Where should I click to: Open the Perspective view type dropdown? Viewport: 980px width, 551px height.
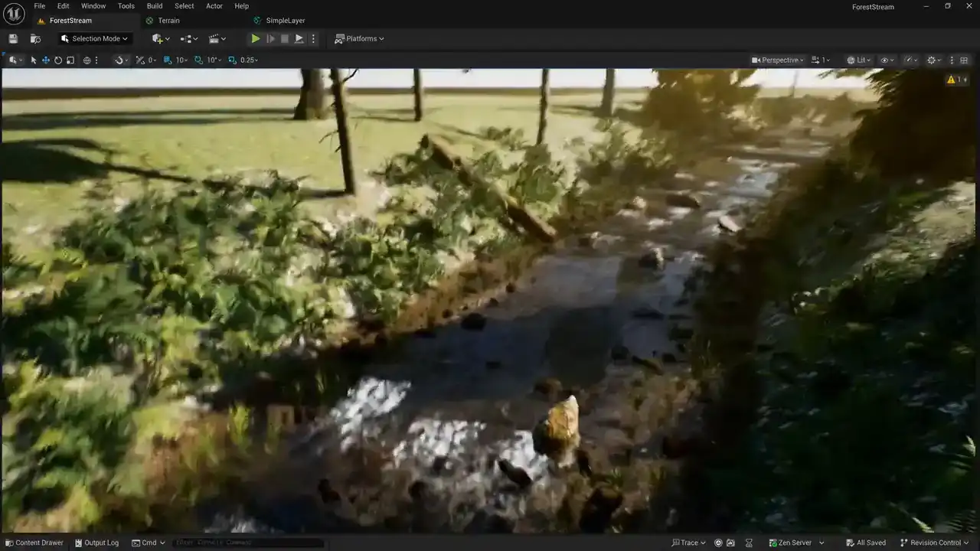tap(777, 60)
